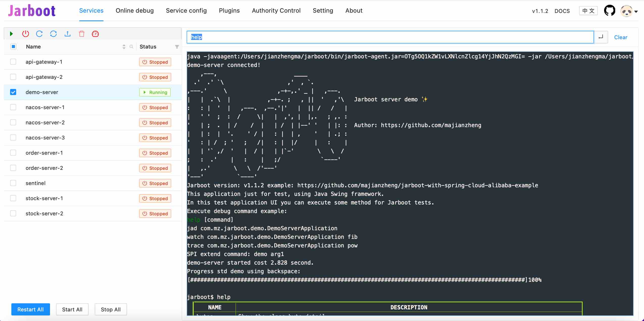This screenshot has height=321, width=644.
Task: Switch language using the 中文 button
Action: 588,10
